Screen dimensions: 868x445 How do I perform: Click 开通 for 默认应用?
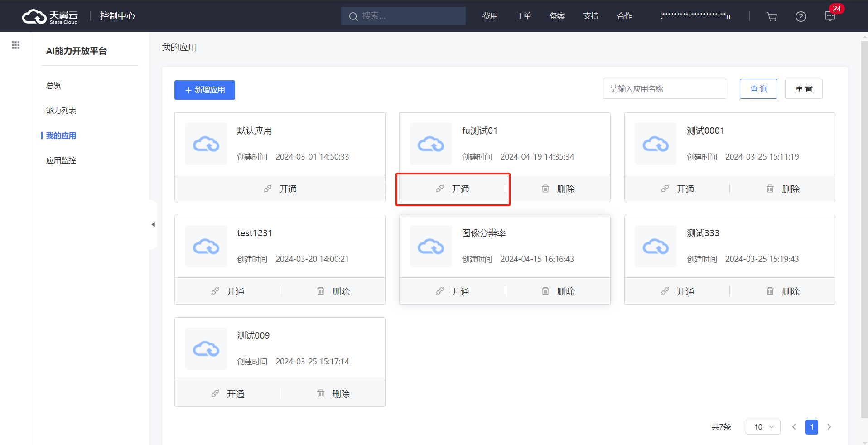[280, 189]
